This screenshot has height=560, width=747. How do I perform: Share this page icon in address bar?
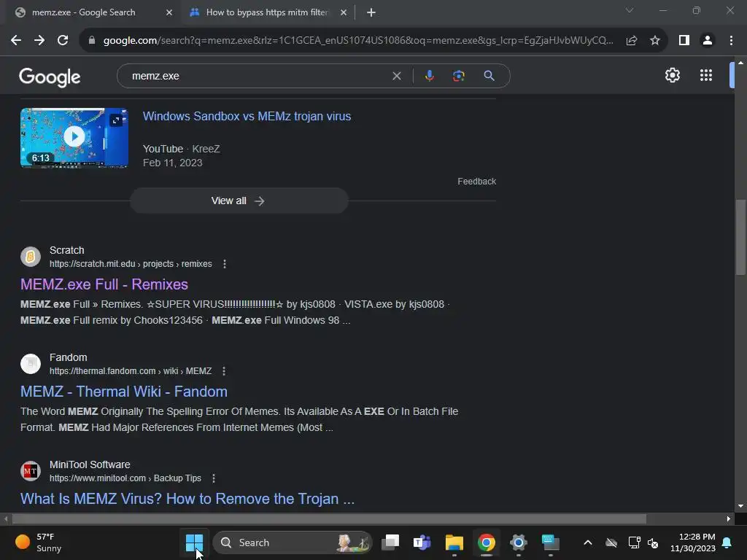(x=632, y=41)
